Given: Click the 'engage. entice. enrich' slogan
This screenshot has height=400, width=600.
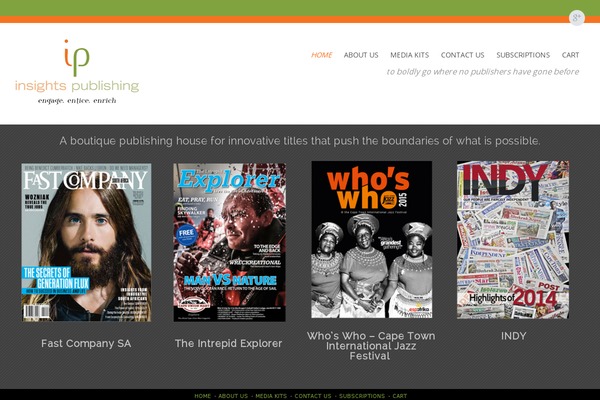Looking at the screenshot, I should coord(77,101).
